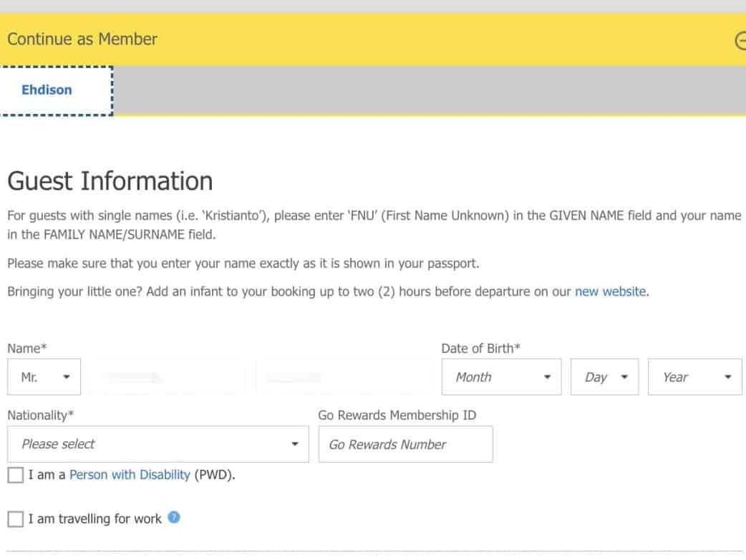
Task: Click the second name field before Date of Birth
Action: point(344,377)
